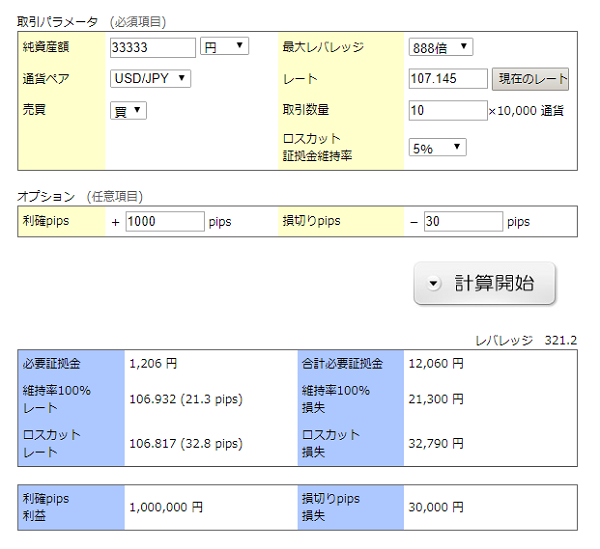This screenshot has height=549, width=600.
Task: Click the 取引数量 label
Action: pos(306,110)
